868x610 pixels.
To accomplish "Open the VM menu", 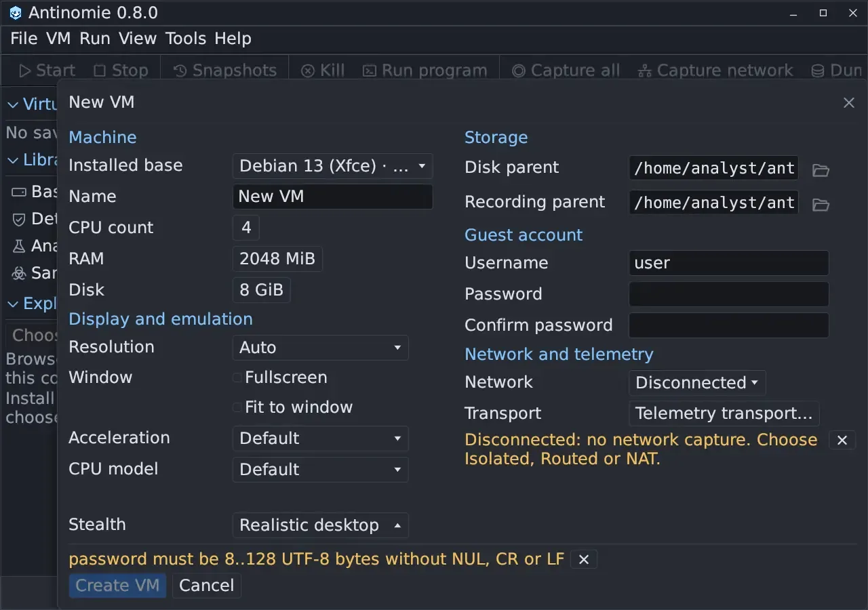I will [x=58, y=39].
